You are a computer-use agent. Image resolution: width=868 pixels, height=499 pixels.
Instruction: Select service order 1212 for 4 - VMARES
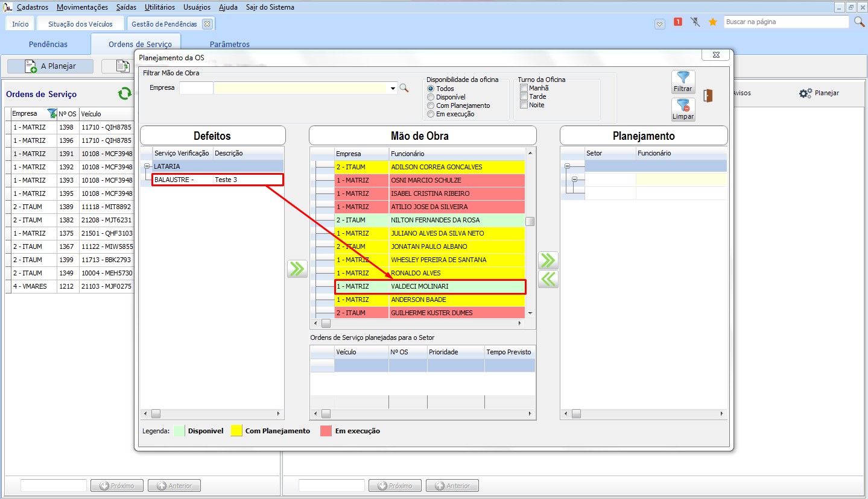click(69, 286)
